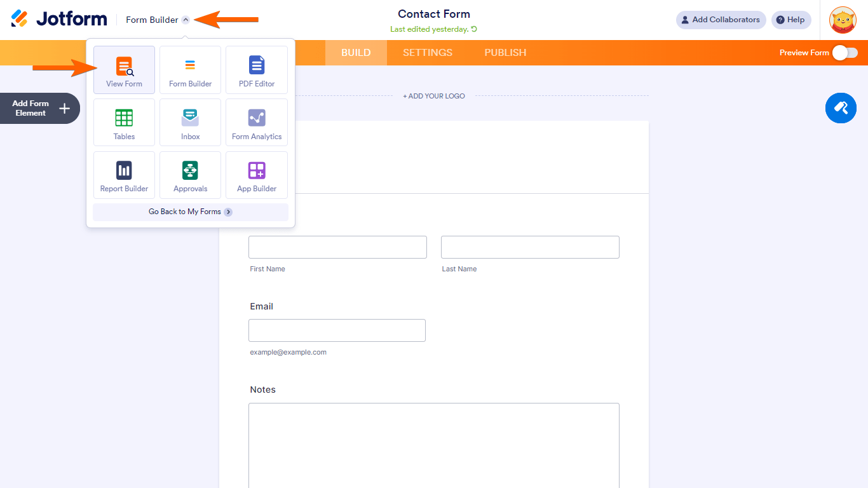Open the Inbox tile
This screenshot has width=868, height=488.
coord(190,123)
